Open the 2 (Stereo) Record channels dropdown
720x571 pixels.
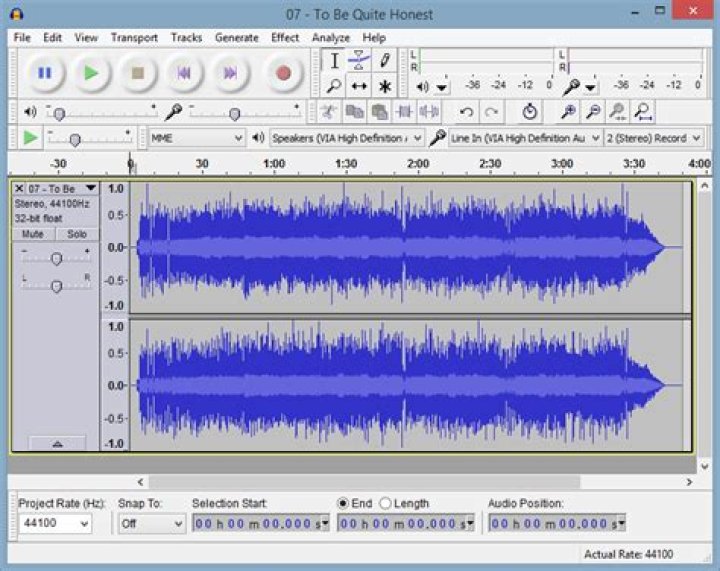[x=654, y=138]
